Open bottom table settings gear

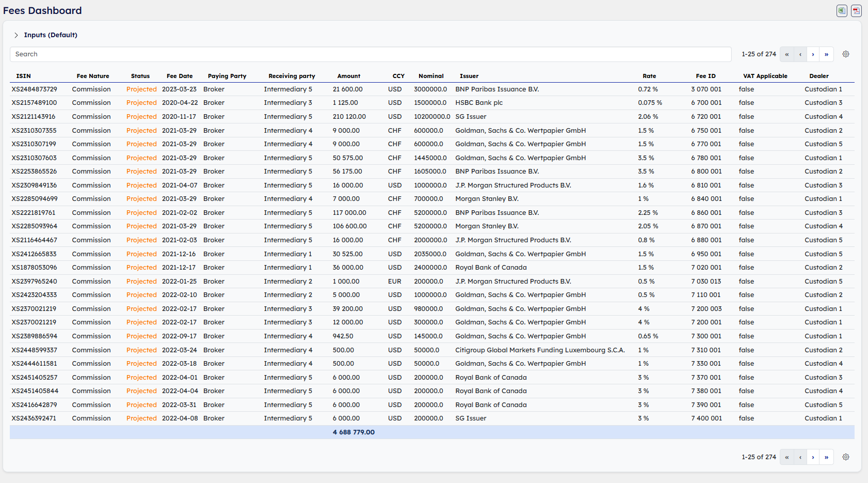846,457
